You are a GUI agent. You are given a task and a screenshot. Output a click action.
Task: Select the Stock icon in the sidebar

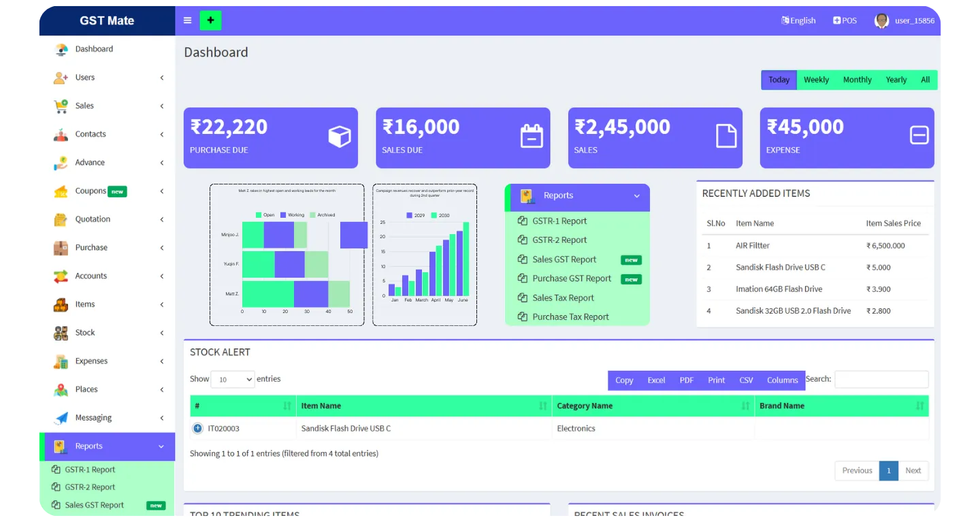point(61,332)
